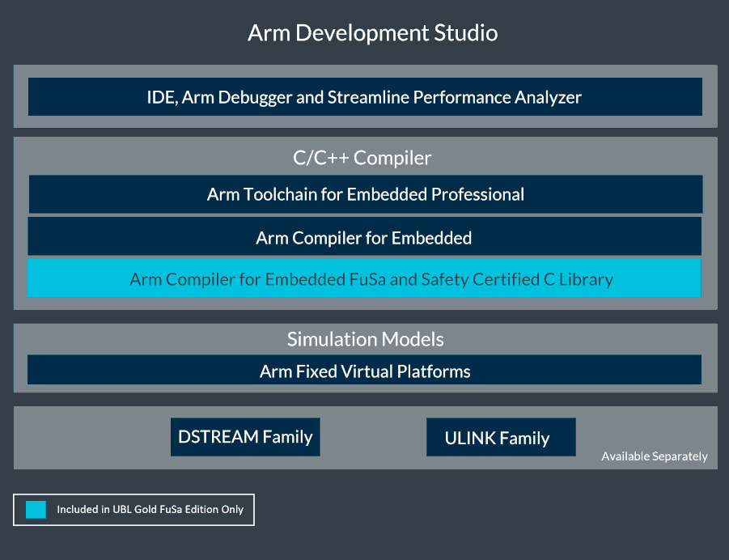
Task: Click Arm Toolchain for Embedded Professional
Action: click(x=365, y=194)
